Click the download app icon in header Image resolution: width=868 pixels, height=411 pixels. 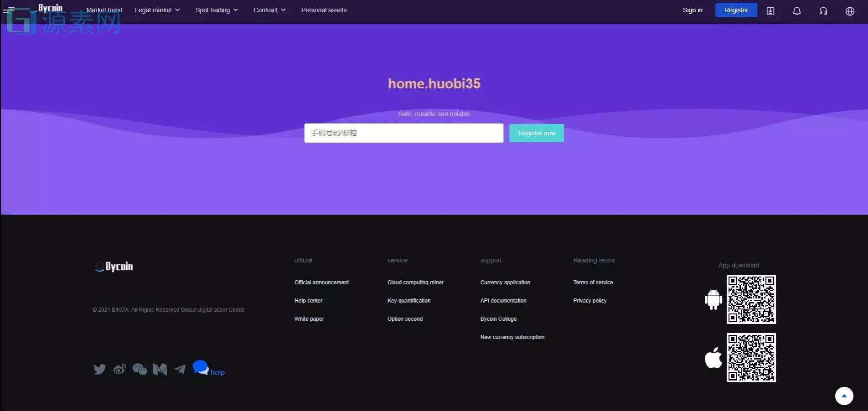[x=770, y=11]
